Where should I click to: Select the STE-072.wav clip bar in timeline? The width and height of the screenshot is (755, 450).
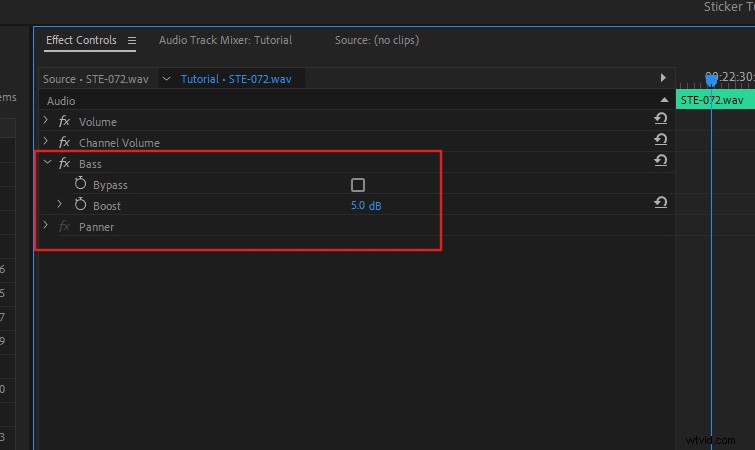715,100
